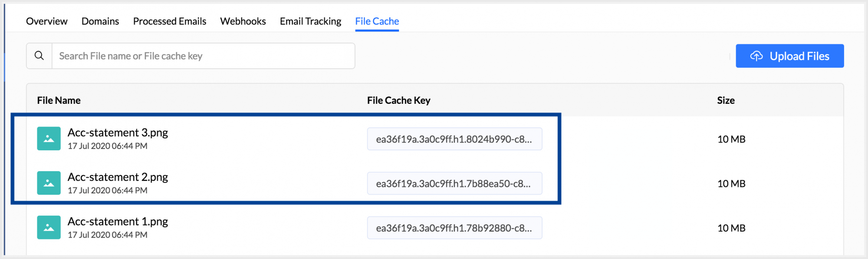
Task: Click the cloud upload icon
Action: (x=756, y=56)
